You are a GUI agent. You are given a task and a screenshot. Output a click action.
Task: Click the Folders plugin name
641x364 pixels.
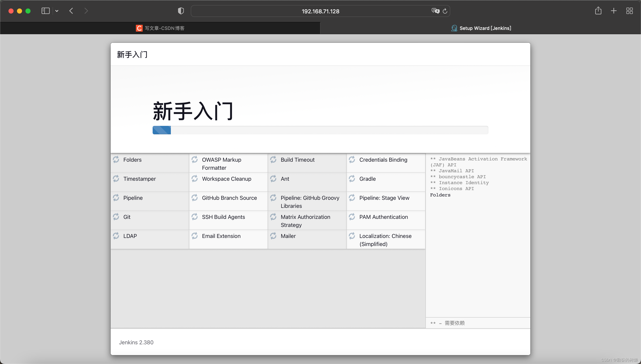pos(132,160)
